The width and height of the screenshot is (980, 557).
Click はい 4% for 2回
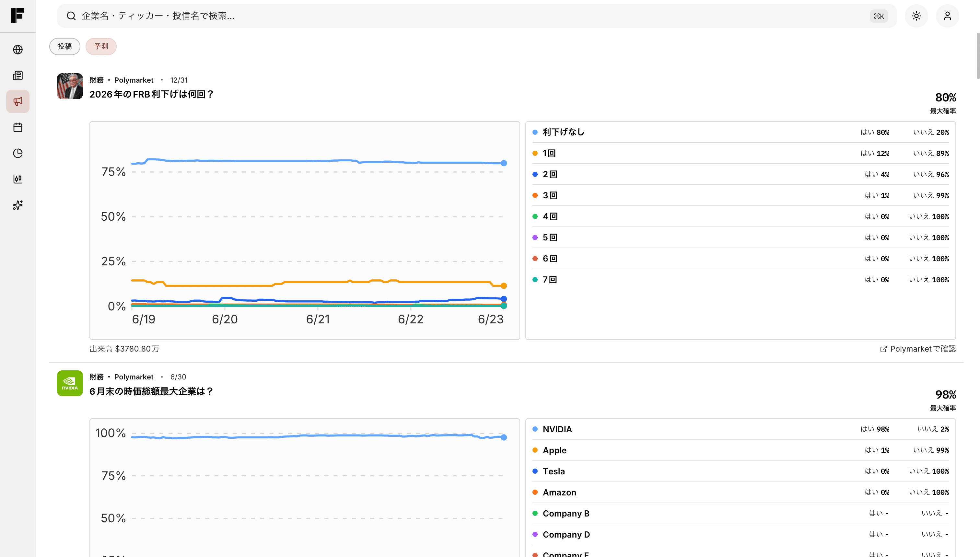(x=877, y=174)
